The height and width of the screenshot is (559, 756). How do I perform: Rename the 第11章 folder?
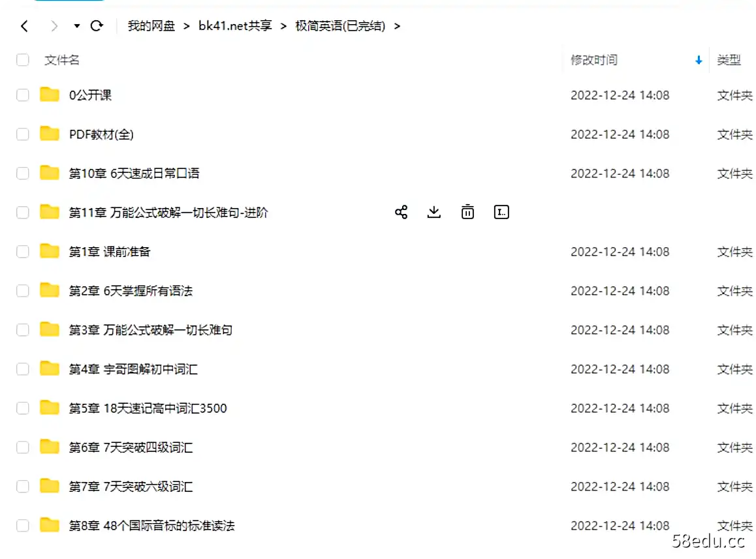point(501,212)
